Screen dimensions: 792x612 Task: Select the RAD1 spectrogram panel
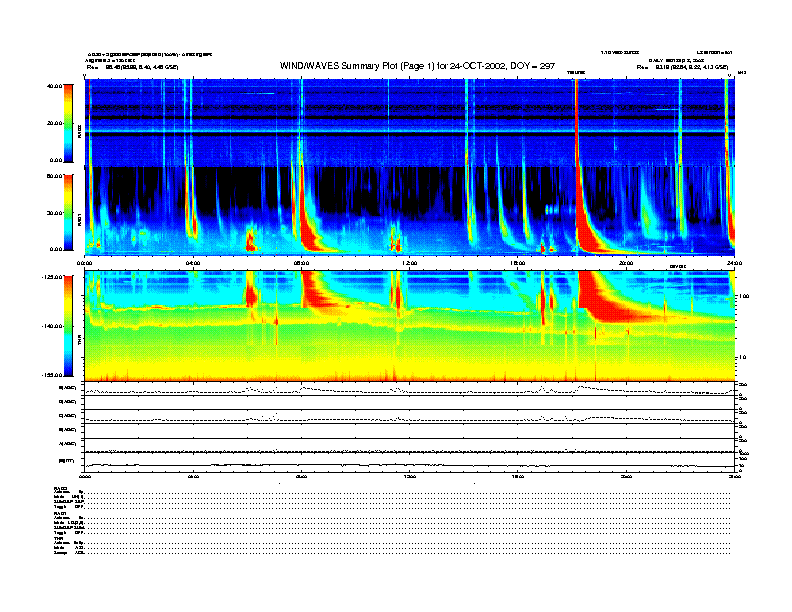click(x=409, y=212)
